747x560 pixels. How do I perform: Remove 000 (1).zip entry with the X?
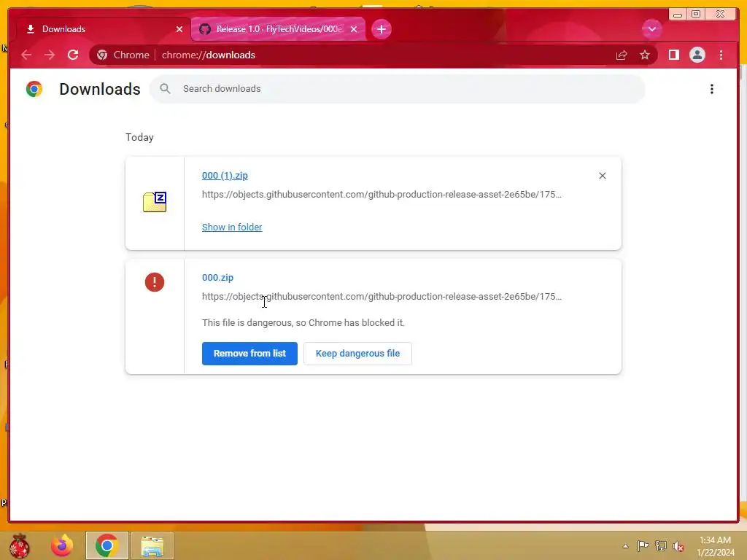tap(602, 176)
